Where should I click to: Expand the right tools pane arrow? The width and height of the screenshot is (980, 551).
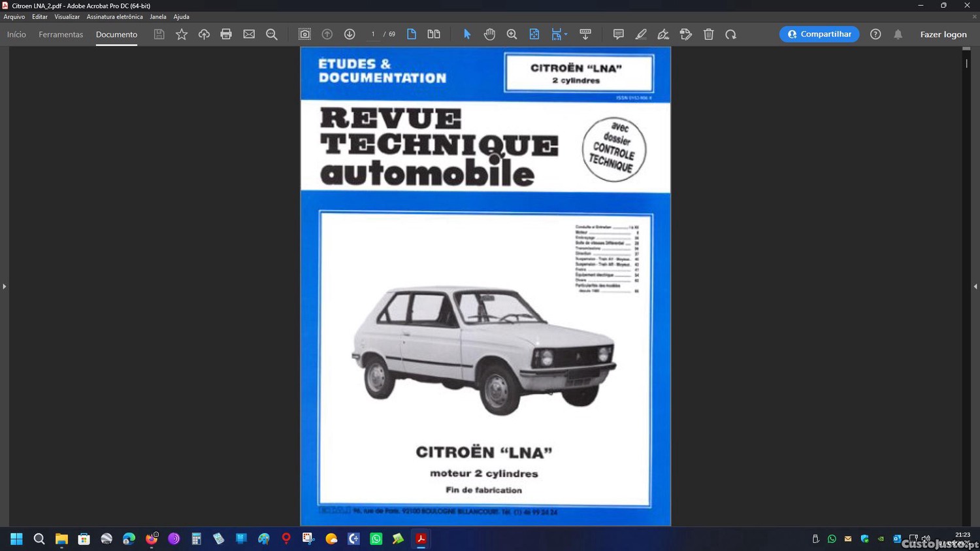click(x=975, y=286)
